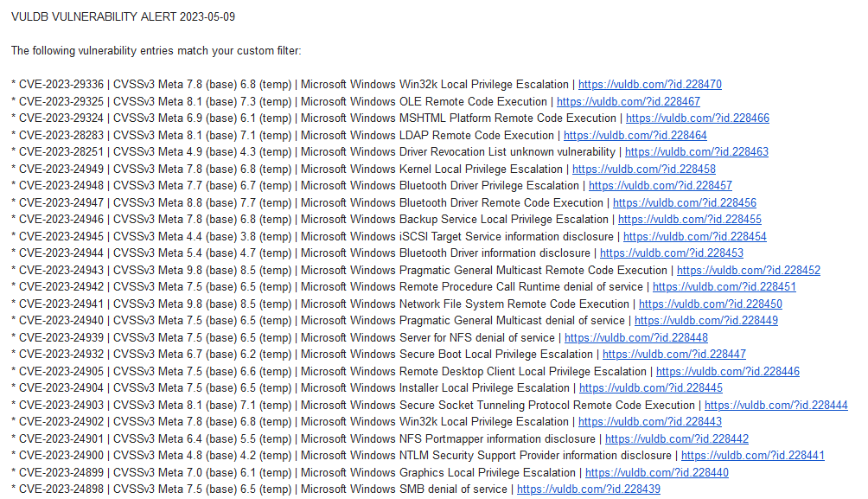Screen dimensions: 868x499
Task: Click the CVE-2023-24902 identifier
Action: (61, 422)
